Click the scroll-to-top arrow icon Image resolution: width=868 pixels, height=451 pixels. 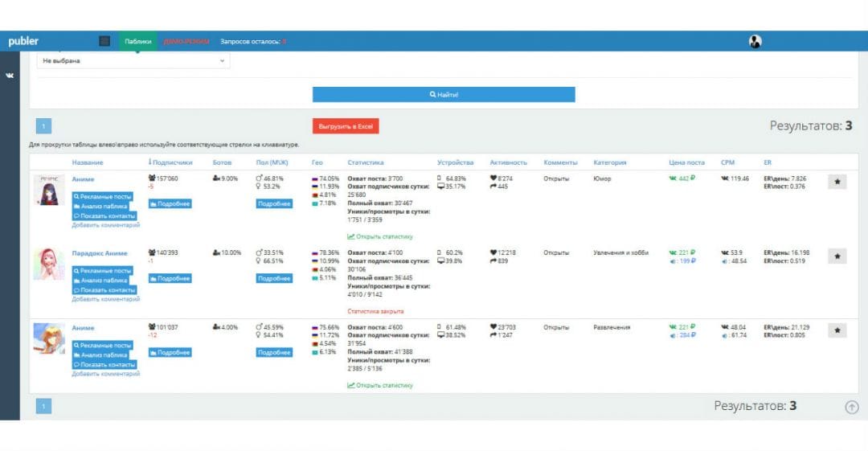click(x=852, y=408)
